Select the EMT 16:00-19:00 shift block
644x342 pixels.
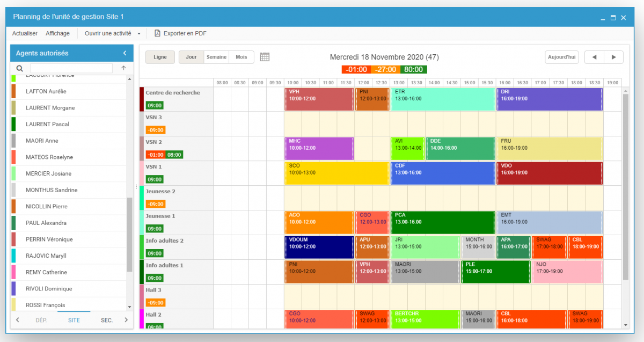point(550,223)
